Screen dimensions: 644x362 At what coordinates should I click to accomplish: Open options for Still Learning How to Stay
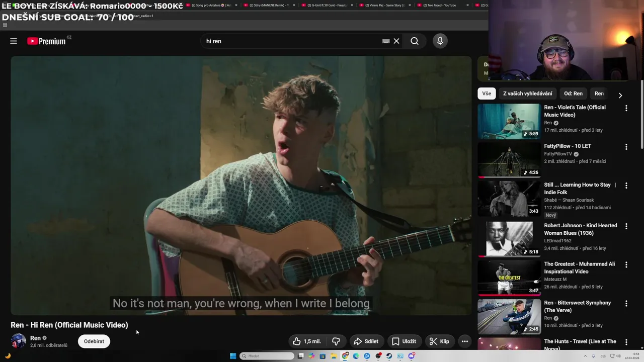[626, 186]
